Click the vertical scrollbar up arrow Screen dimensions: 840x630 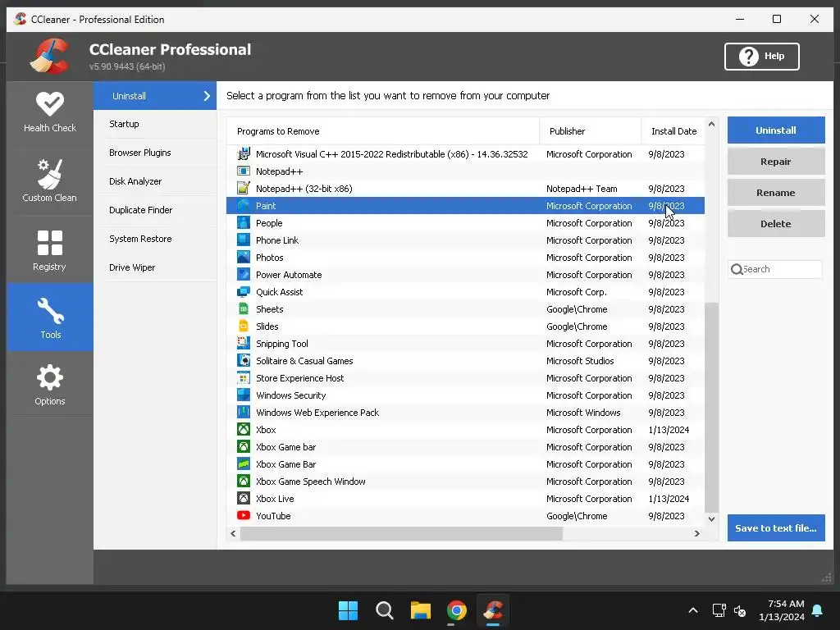[711, 125]
